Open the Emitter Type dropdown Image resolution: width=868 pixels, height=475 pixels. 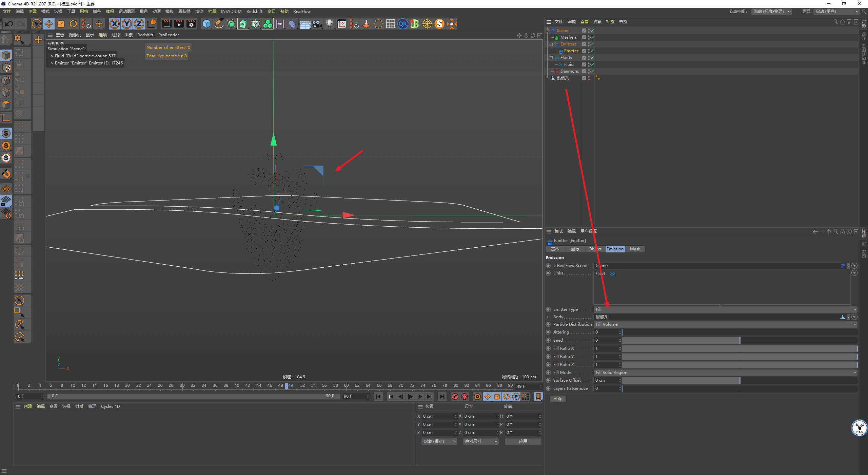click(725, 309)
